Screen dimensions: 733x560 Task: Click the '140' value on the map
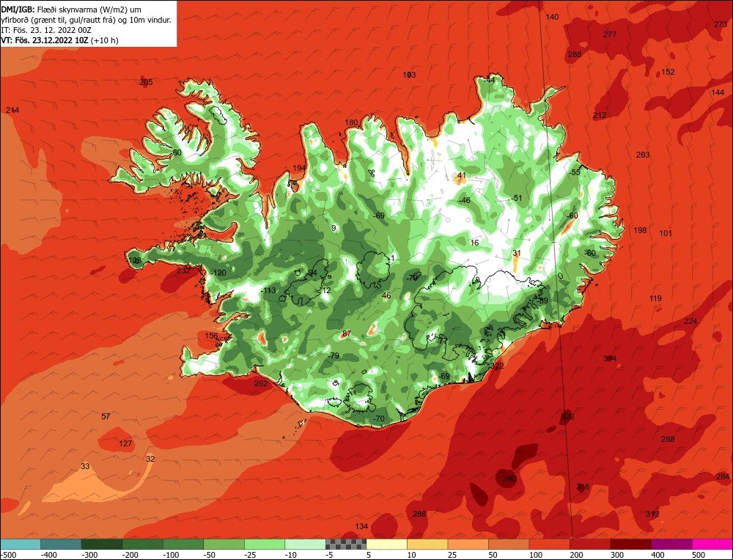click(x=552, y=17)
